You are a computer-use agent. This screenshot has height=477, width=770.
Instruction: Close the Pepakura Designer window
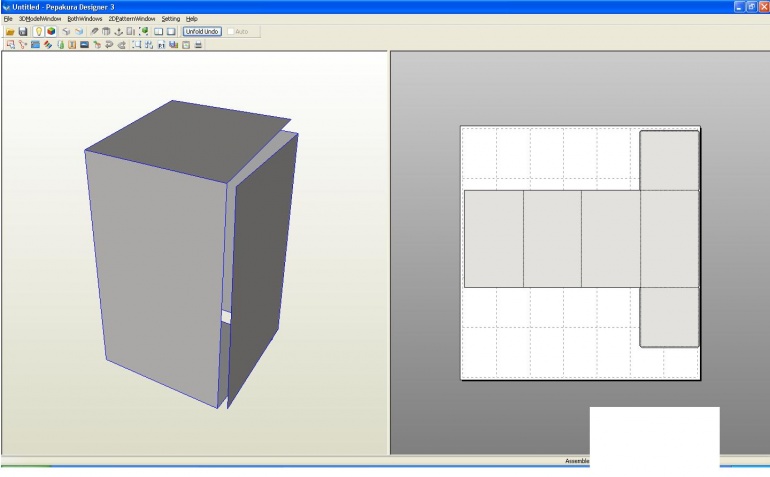click(764, 7)
